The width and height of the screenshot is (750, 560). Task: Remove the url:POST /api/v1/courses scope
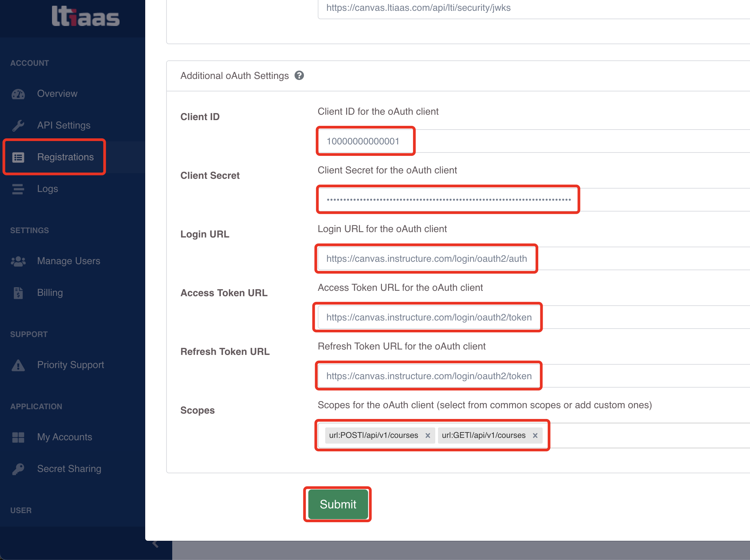(428, 435)
